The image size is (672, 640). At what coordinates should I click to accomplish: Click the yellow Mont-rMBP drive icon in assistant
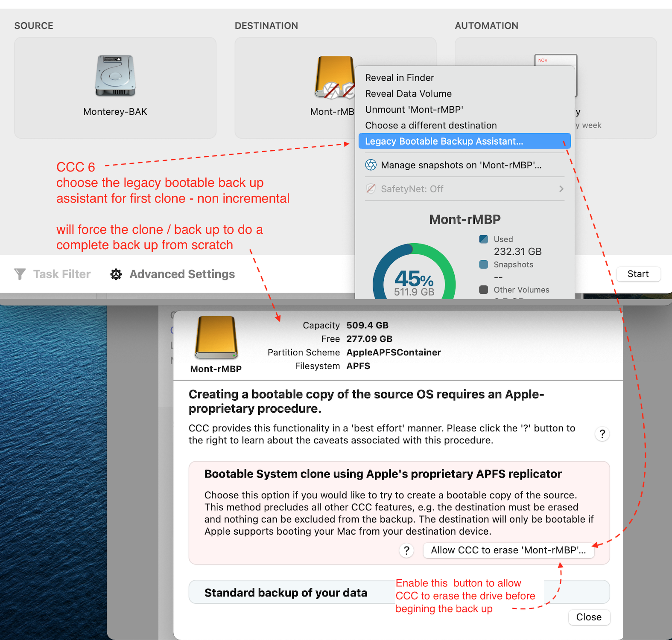(x=216, y=337)
